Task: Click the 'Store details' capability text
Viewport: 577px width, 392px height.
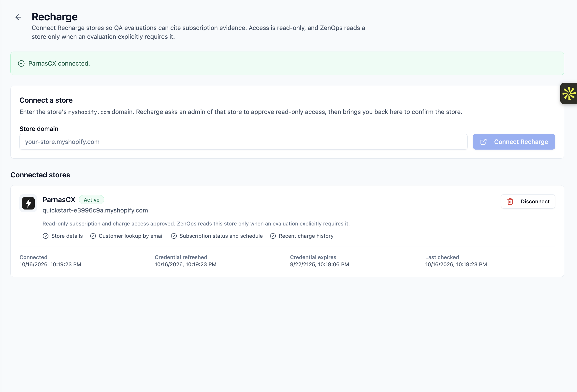Action: pyautogui.click(x=67, y=236)
